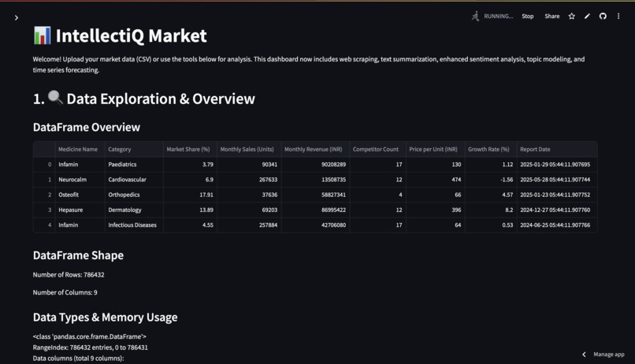Click the report date 2024-06-25 cell
Image resolution: width=635 pixels, height=364 pixels.
pyautogui.click(x=557, y=225)
